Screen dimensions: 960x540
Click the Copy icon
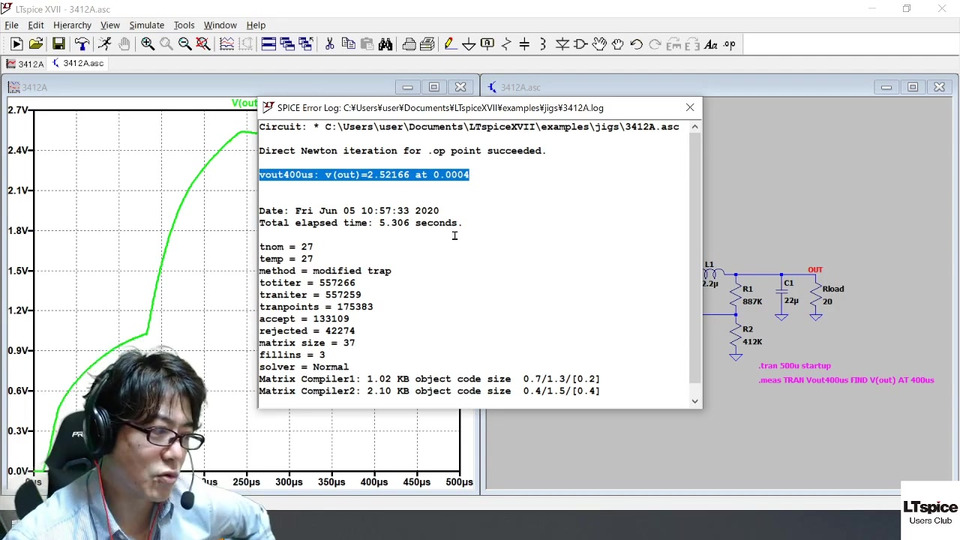348,44
